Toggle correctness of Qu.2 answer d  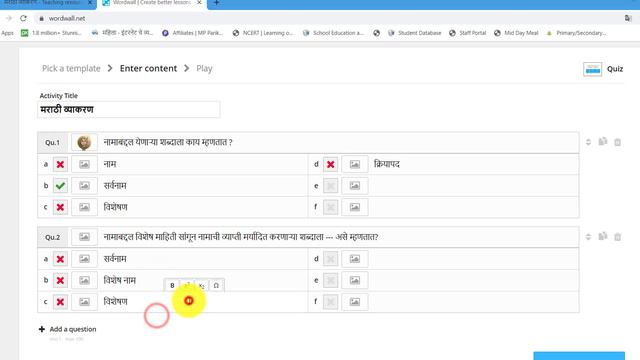click(x=331, y=259)
